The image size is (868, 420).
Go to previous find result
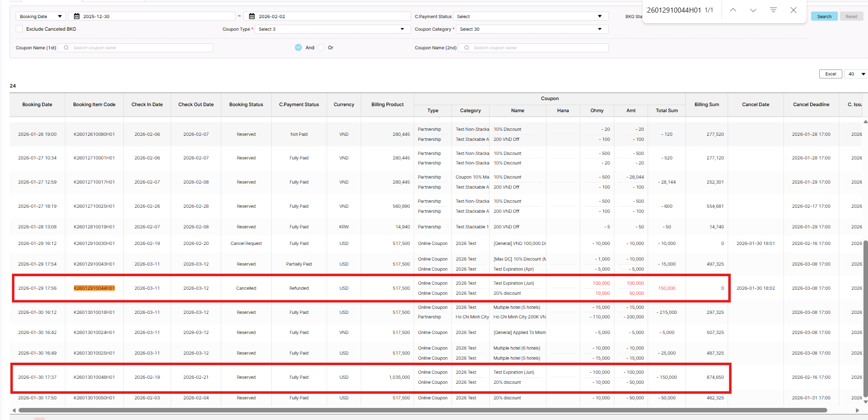[x=733, y=10]
